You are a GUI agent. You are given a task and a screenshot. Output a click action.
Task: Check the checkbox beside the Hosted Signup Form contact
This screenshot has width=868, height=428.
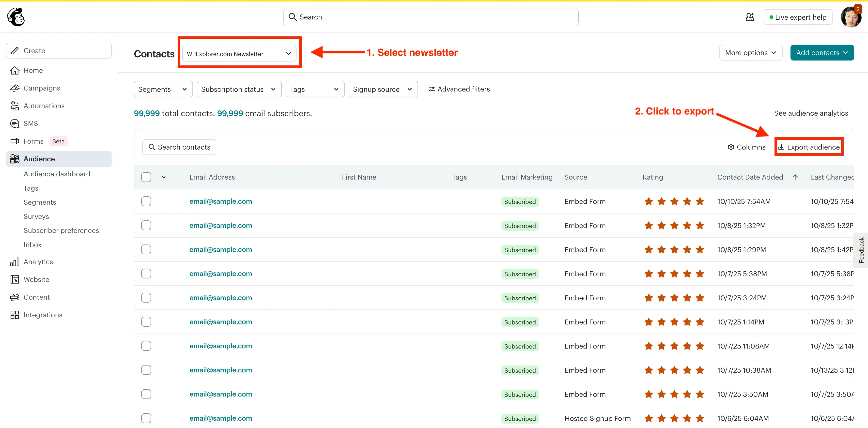pyautogui.click(x=146, y=418)
